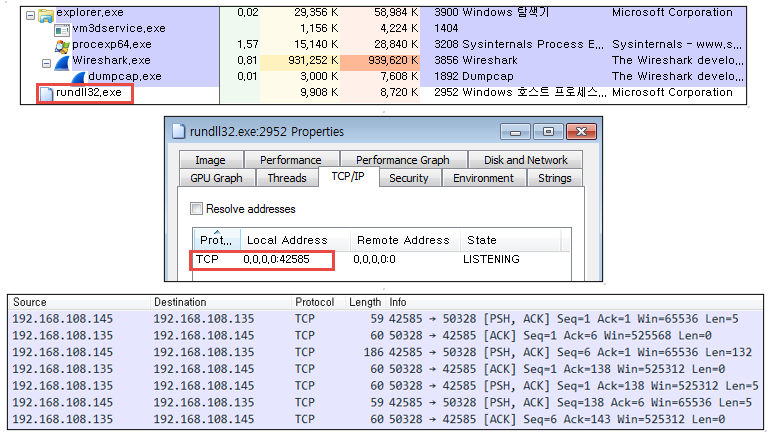This screenshot has width=768, height=434.
Task: Select packet with Seq=6 Ack=143 Len=0
Action: 386,419
